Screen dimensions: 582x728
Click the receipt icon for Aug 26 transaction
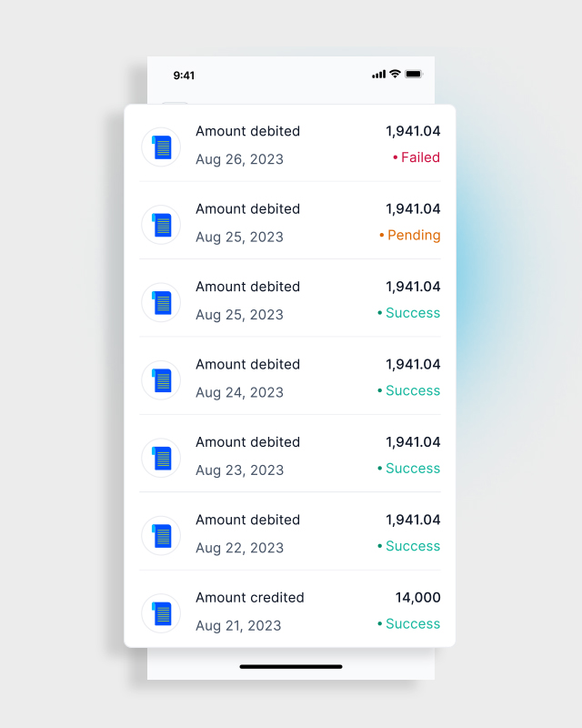(161, 147)
